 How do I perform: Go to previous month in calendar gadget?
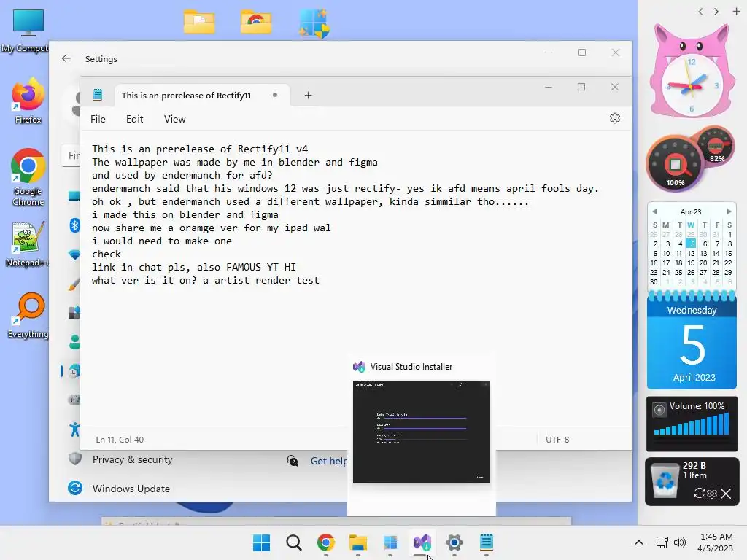(654, 211)
